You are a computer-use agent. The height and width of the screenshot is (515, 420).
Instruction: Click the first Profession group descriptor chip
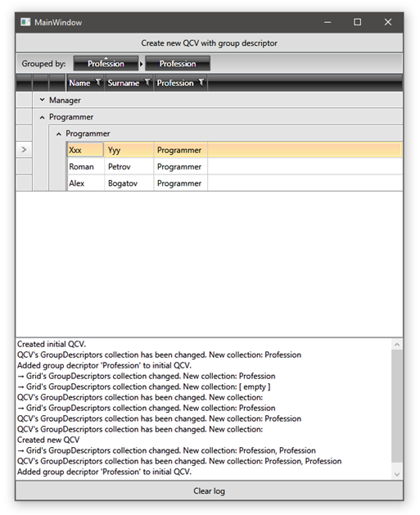pyautogui.click(x=106, y=63)
